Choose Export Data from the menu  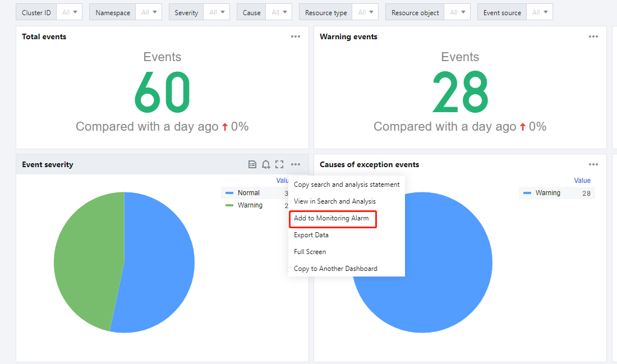coord(347,236)
